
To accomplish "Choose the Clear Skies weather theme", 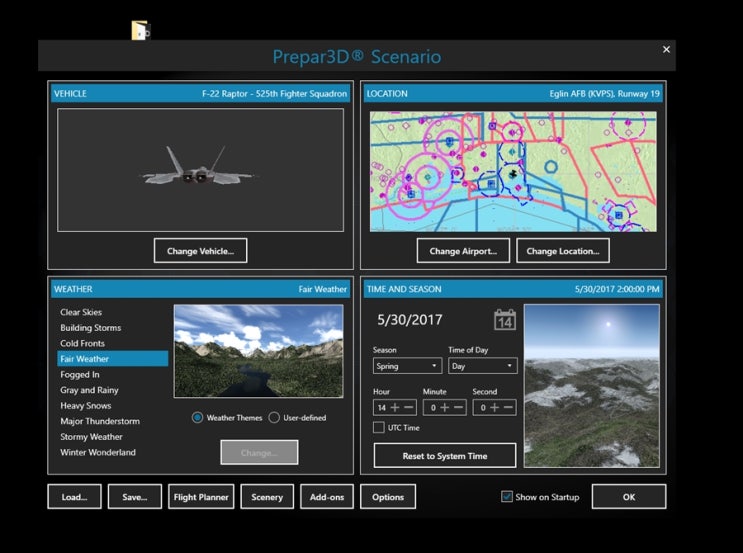I will pyautogui.click(x=112, y=312).
